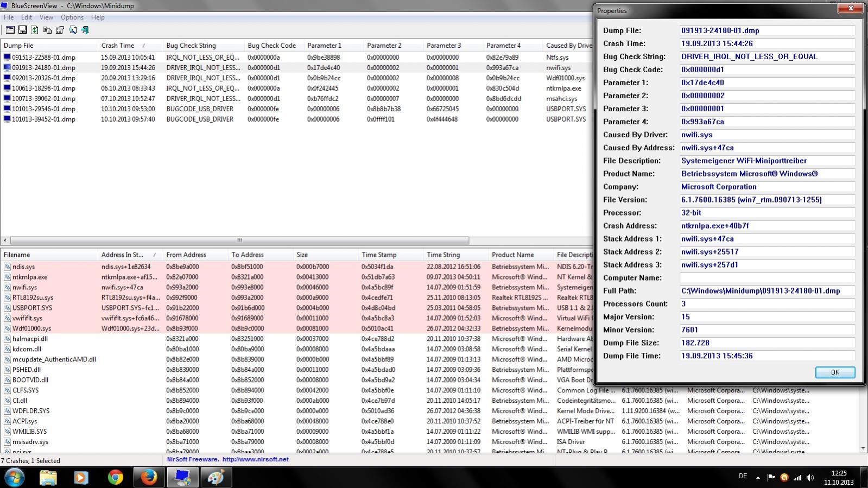Image resolution: width=868 pixels, height=488 pixels.
Task: Click the file icon beside halmacpi.dll
Action: 7,339
